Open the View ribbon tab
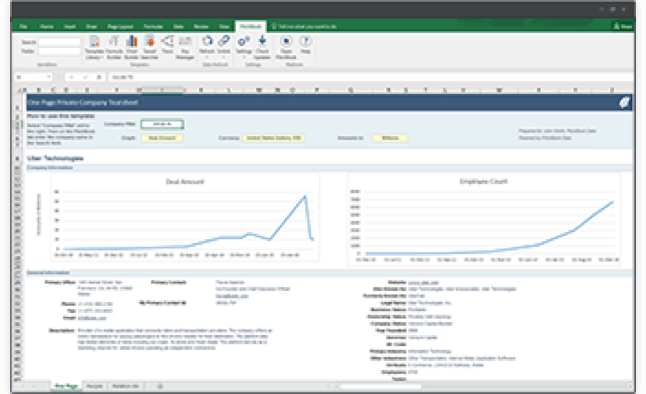This screenshot has height=394, width=646. [x=224, y=26]
